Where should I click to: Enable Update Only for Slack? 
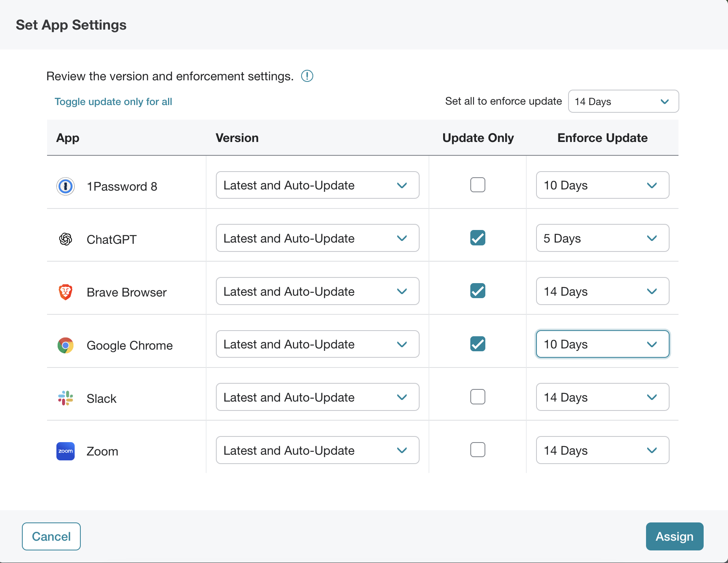coord(478,397)
